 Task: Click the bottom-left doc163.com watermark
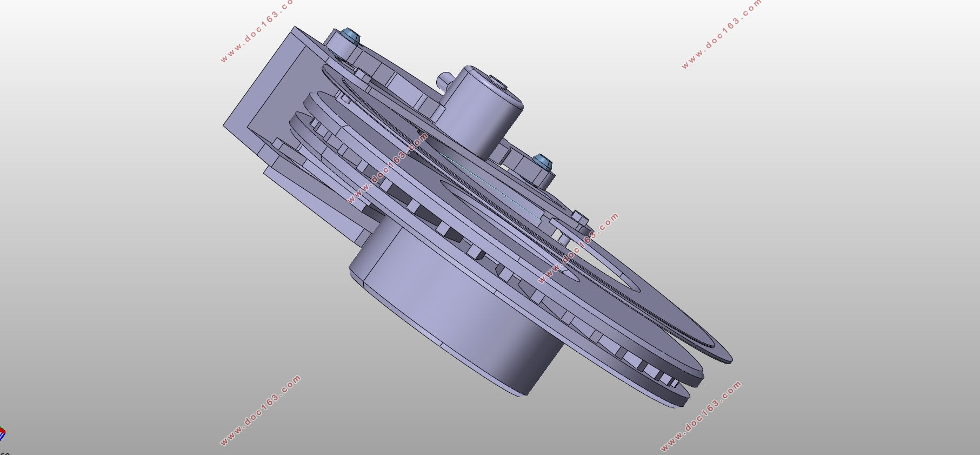tap(261, 410)
